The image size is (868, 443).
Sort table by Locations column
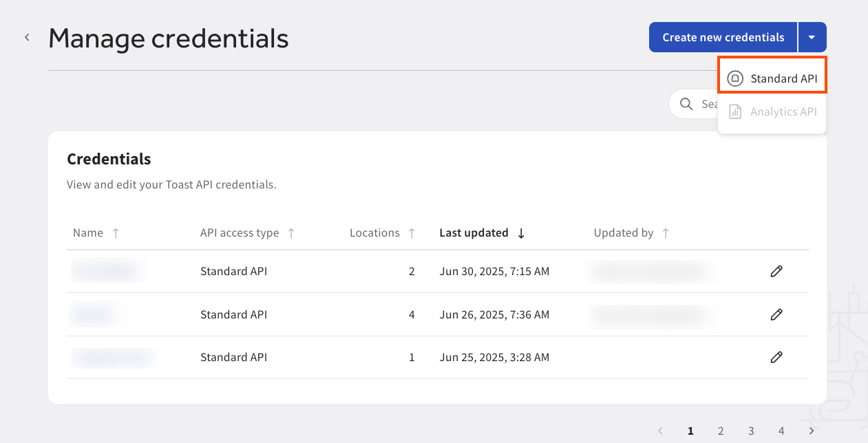click(x=374, y=233)
